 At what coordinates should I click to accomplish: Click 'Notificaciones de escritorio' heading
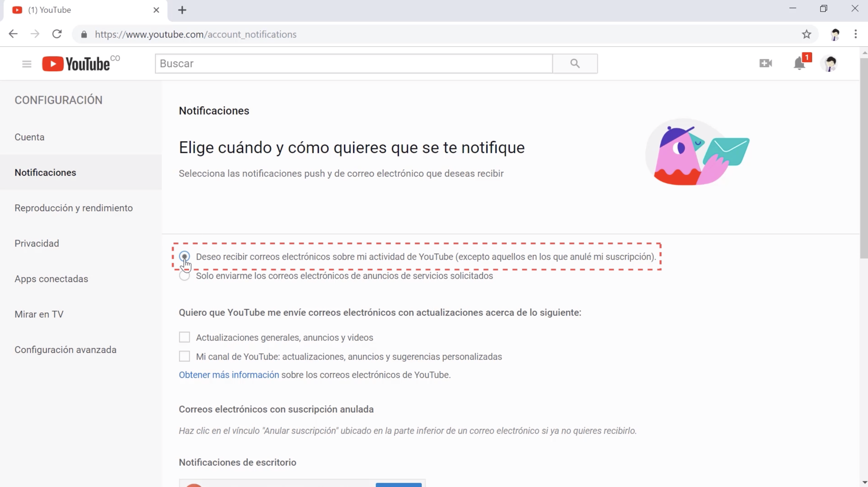pos(237,462)
